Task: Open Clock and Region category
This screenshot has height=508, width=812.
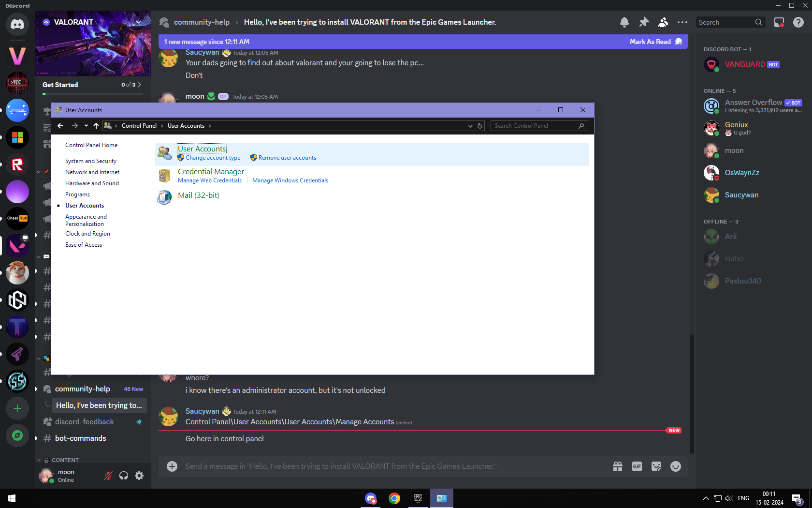Action: 87,234
